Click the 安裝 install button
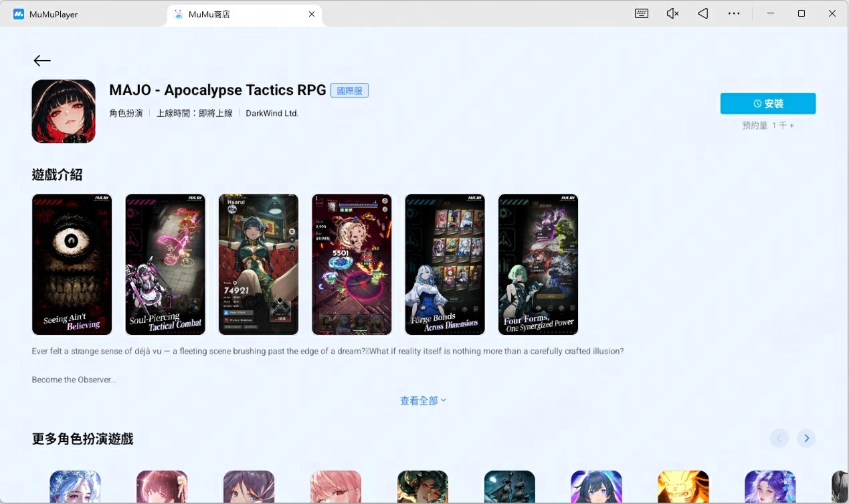 768,104
